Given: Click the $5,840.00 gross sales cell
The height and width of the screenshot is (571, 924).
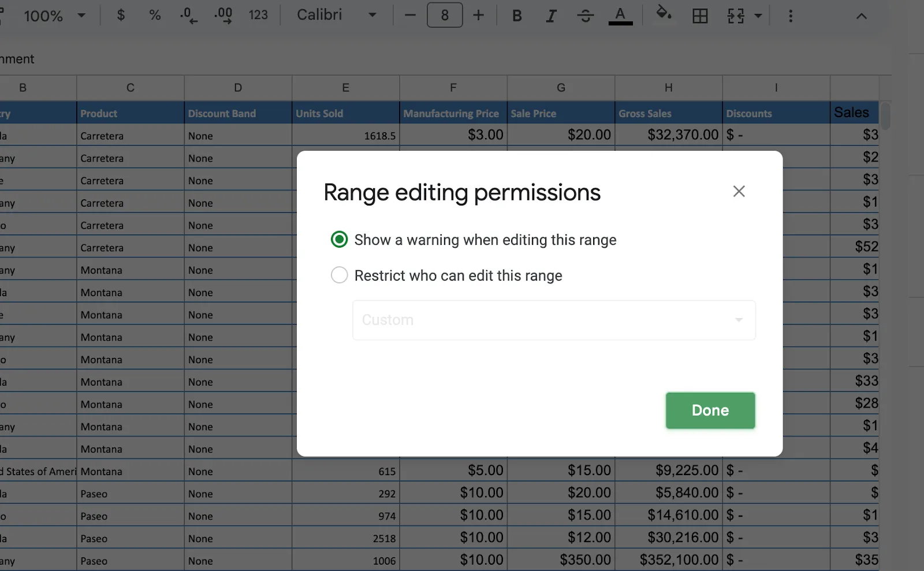Looking at the screenshot, I should pyautogui.click(x=668, y=493).
